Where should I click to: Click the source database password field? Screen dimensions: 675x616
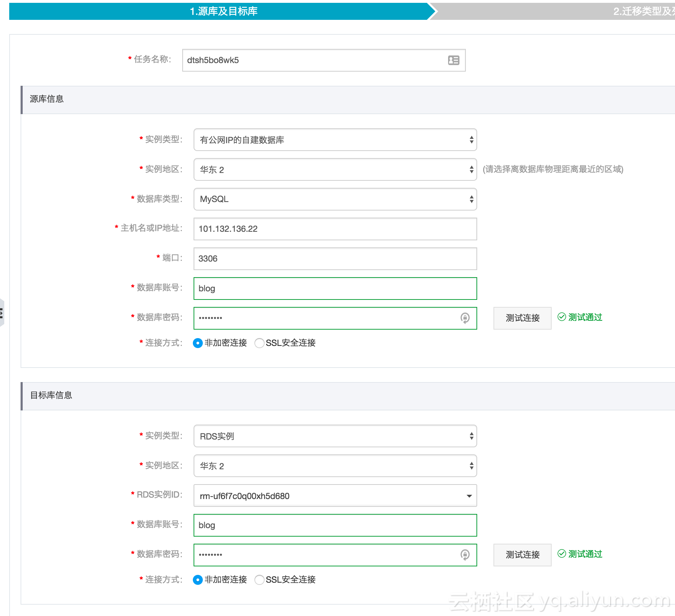[335, 318]
